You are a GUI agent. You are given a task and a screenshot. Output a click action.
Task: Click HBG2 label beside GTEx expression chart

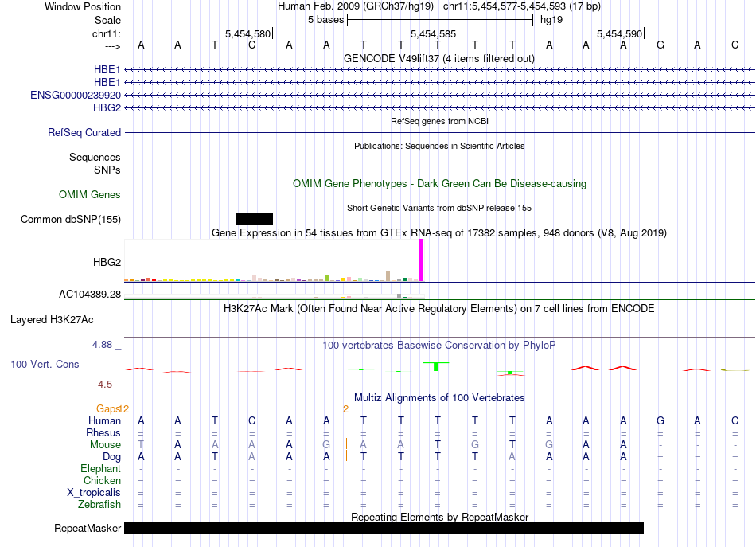point(107,262)
